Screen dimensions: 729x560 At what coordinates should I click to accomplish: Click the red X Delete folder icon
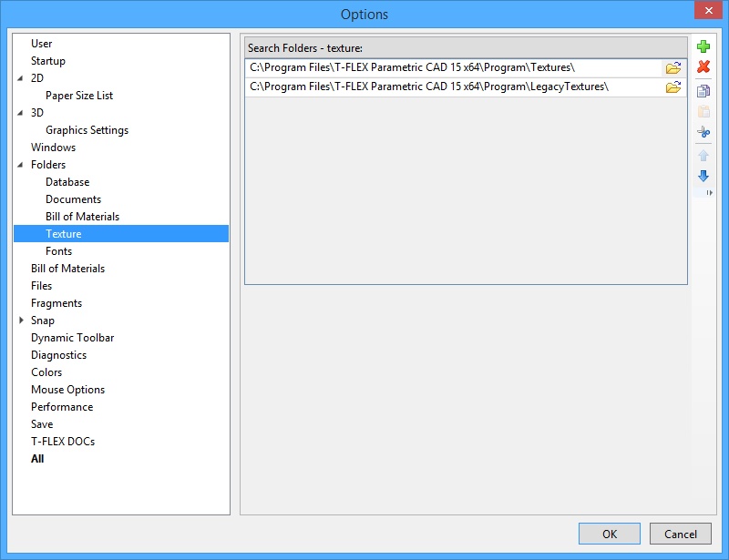click(x=703, y=67)
